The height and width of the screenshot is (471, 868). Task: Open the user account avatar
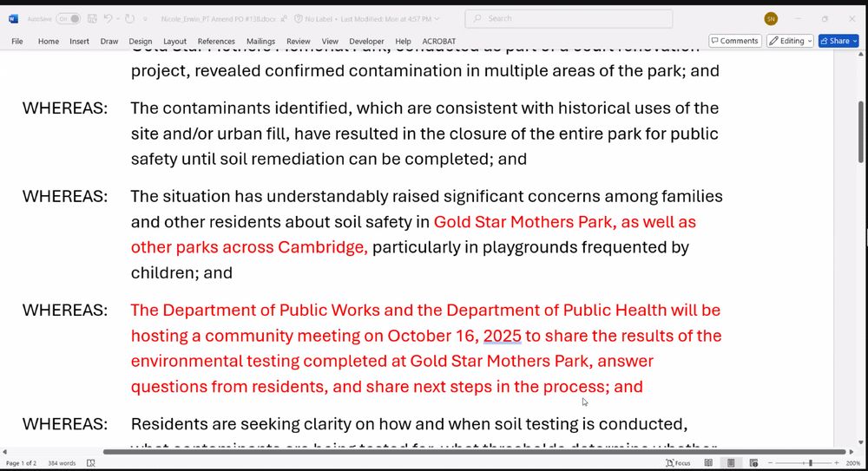pos(771,19)
